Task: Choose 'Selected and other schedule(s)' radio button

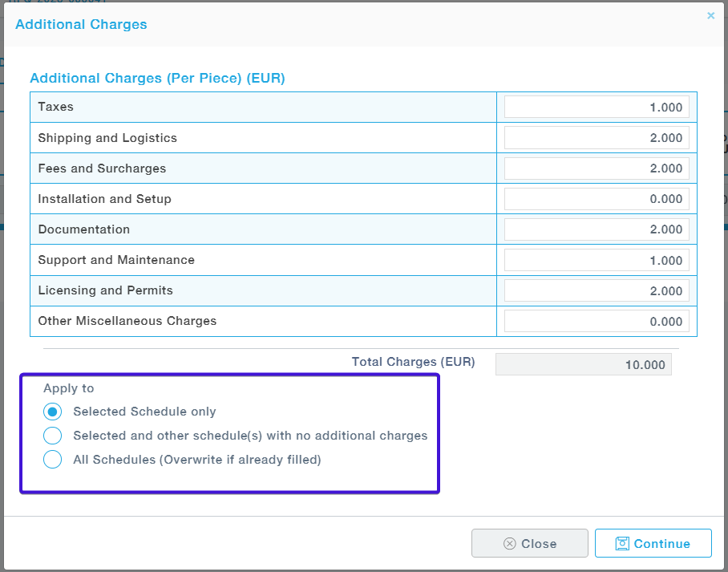Action: [x=53, y=436]
